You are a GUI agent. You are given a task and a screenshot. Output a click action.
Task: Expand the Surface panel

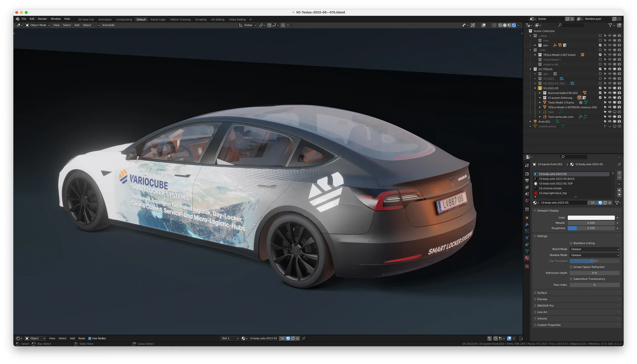542,293
